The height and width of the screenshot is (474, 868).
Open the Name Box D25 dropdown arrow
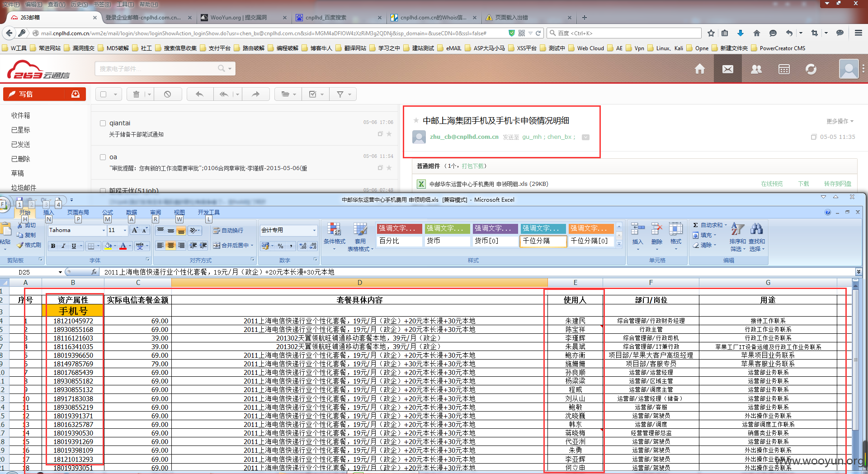click(x=60, y=272)
